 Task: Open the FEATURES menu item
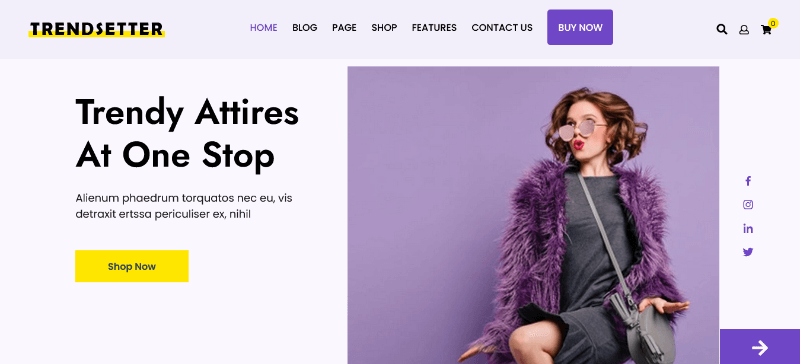click(434, 28)
